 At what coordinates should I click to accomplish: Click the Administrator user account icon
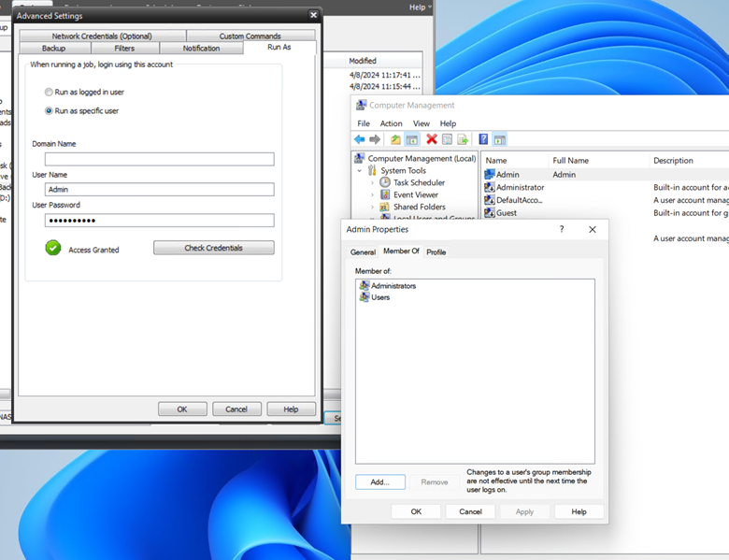click(489, 187)
